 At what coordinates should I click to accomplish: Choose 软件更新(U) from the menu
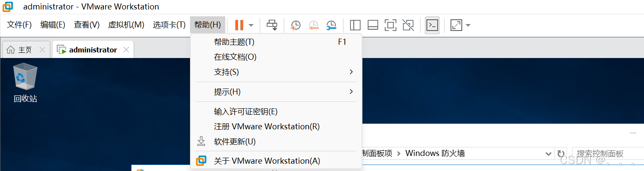tap(276, 142)
